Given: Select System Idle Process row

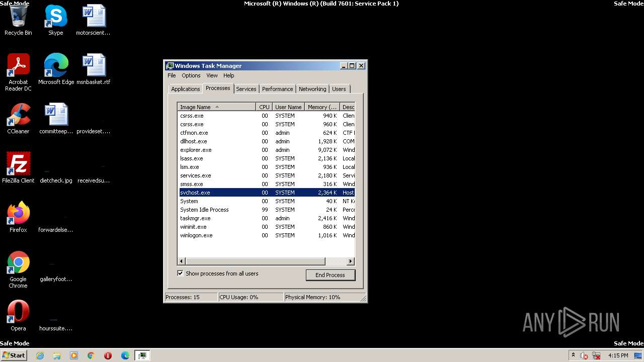Looking at the screenshot, I should coord(267,210).
